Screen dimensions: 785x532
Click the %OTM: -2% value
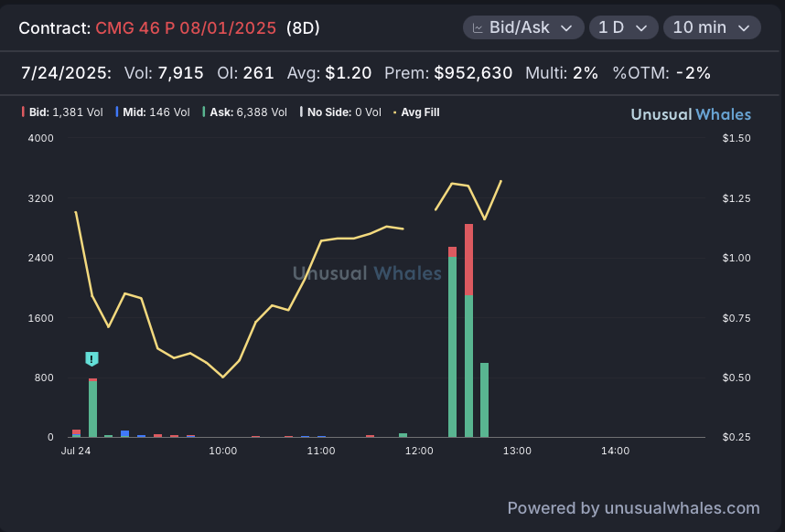(661, 73)
